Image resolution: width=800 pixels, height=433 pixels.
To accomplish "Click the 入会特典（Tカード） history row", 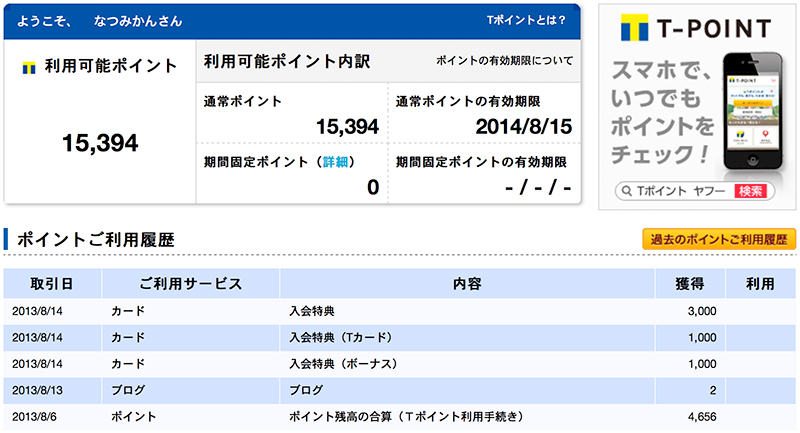I will [399, 338].
